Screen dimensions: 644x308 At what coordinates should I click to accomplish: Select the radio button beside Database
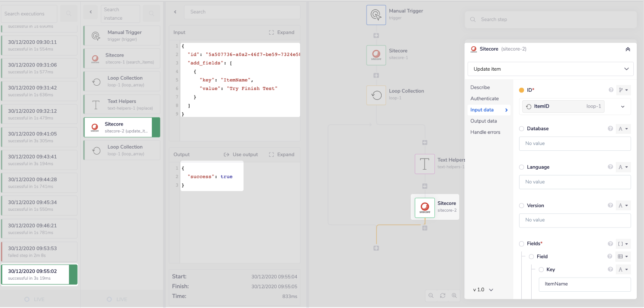pos(521,129)
